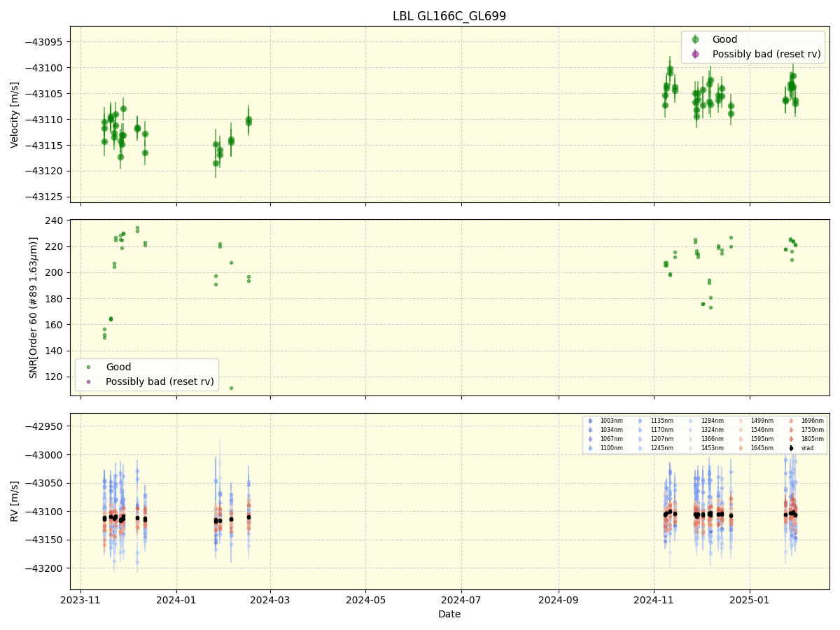The height and width of the screenshot is (630, 840).
Task: Click the purple marker in the velocity legend
Action: (695, 54)
